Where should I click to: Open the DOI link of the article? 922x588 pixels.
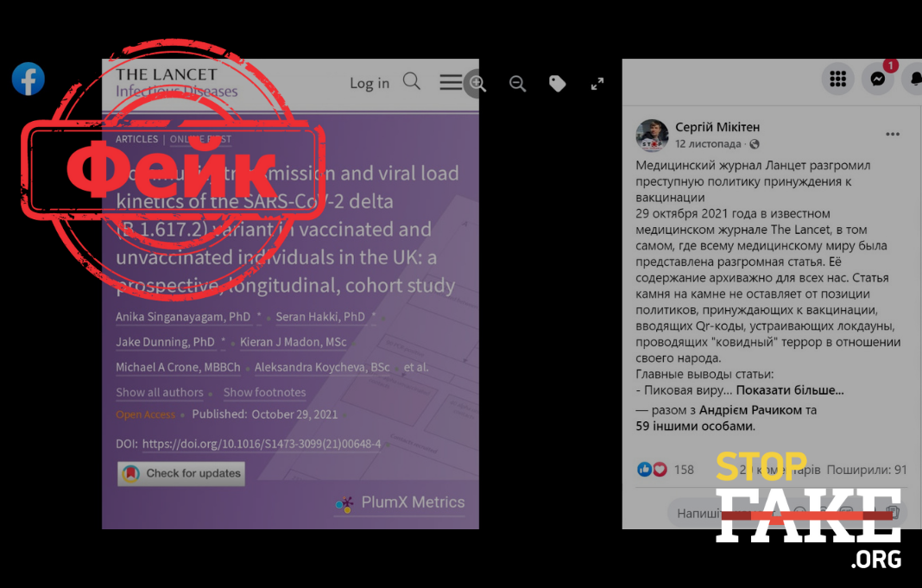point(262,444)
